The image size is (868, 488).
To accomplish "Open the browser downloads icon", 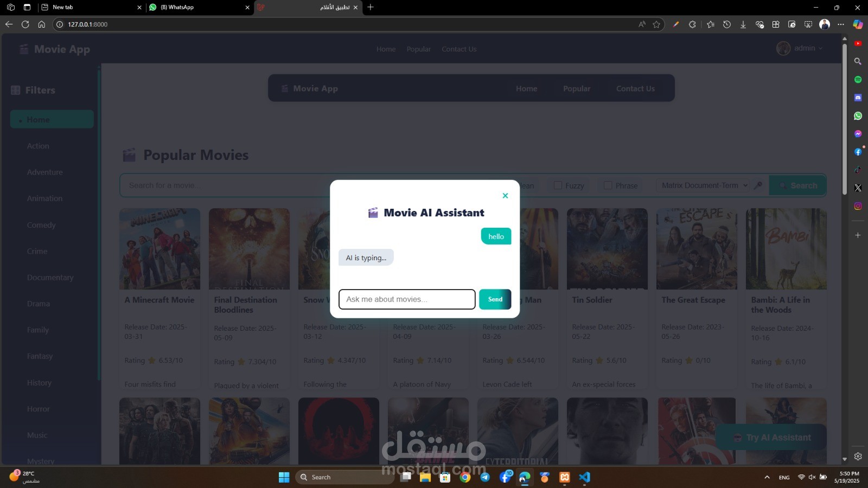I will click(x=743, y=24).
